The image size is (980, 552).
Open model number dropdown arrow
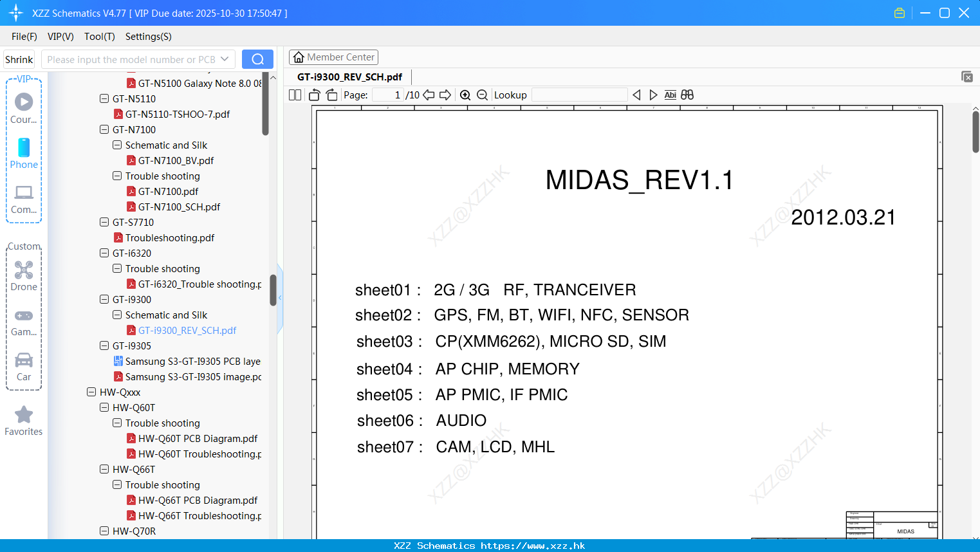click(225, 59)
